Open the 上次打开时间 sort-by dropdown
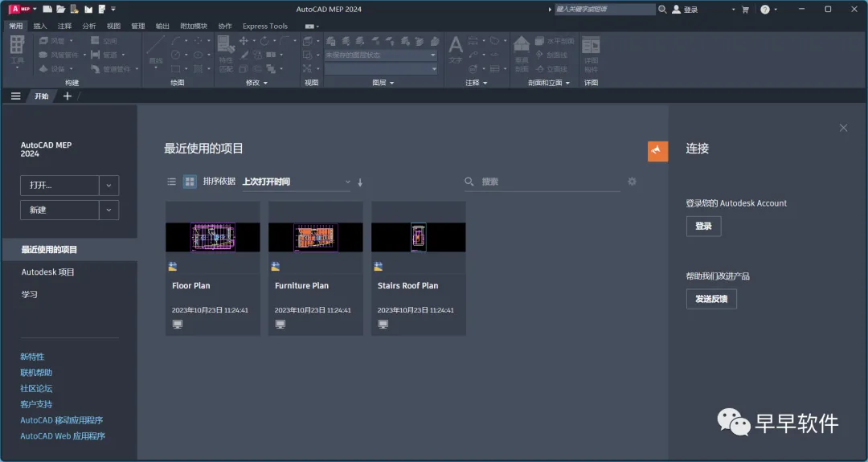 (296, 182)
